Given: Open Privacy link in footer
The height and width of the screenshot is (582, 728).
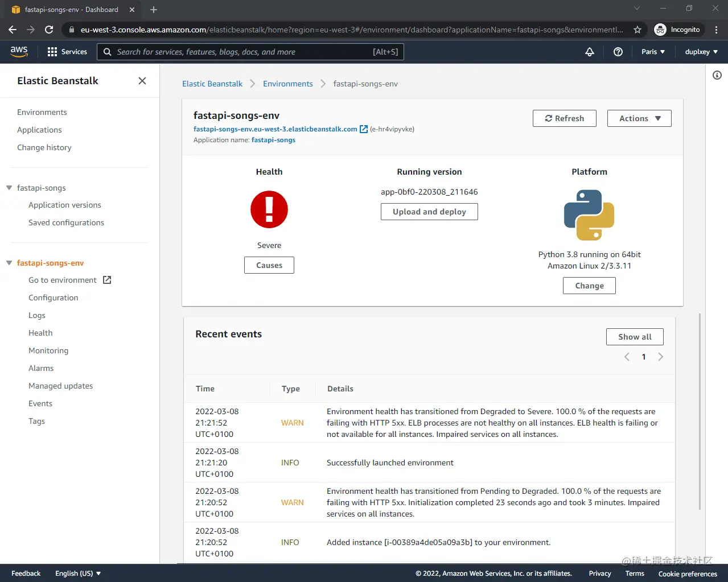Looking at the screenshot, I should click(x=600, y=573).
